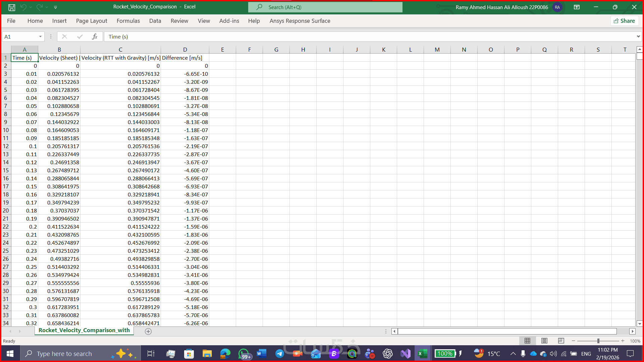The width and height of the screenshot is (644, 362).
Task: Expand the Name Box dropdown arrow
Action: (40, 37)
